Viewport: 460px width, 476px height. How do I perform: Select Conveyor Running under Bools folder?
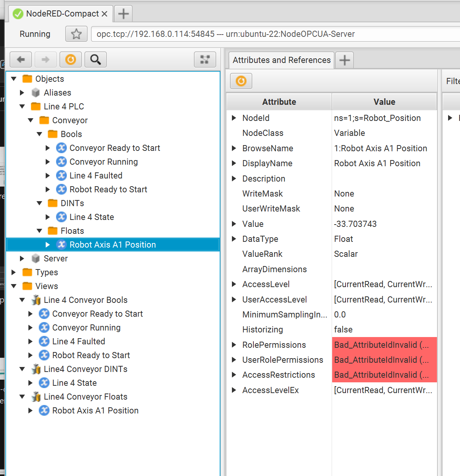tap(103, 162)
